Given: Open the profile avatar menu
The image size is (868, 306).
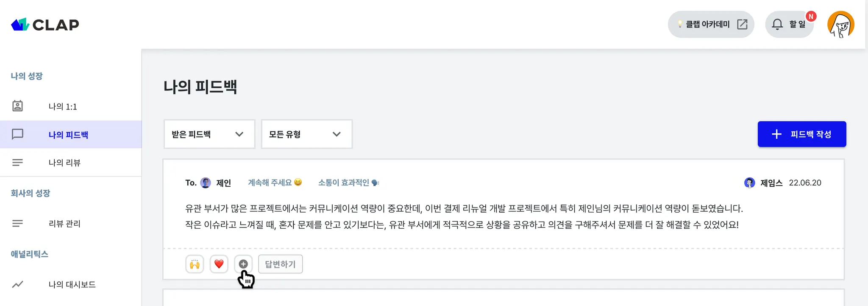Looking at the screenshot, I should (x=840, y=25).
